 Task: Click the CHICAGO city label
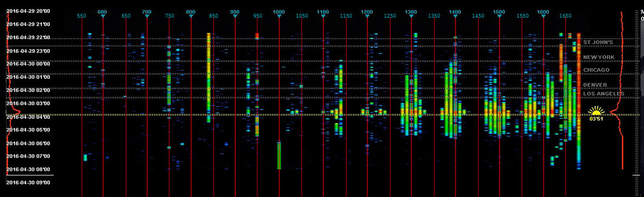point(596,70)
